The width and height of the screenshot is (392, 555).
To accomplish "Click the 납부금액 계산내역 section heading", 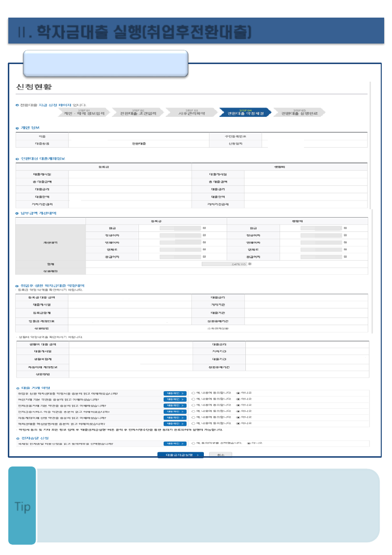I will click(38, 213).
